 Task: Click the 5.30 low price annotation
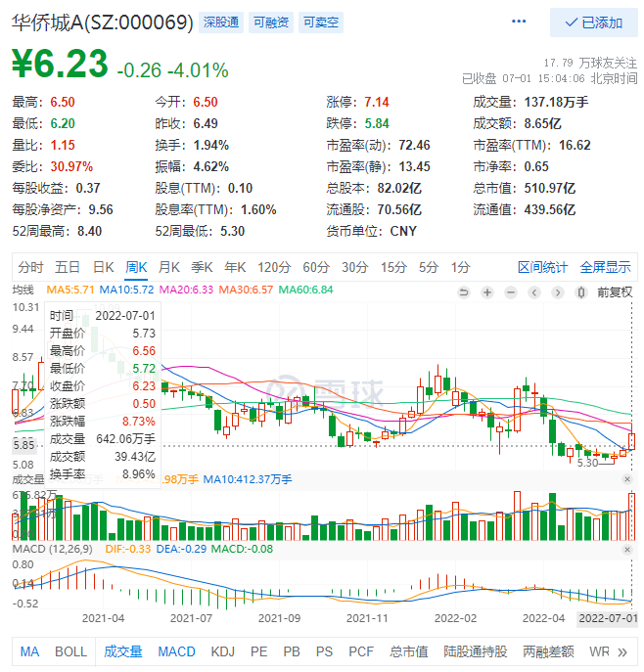587,464
